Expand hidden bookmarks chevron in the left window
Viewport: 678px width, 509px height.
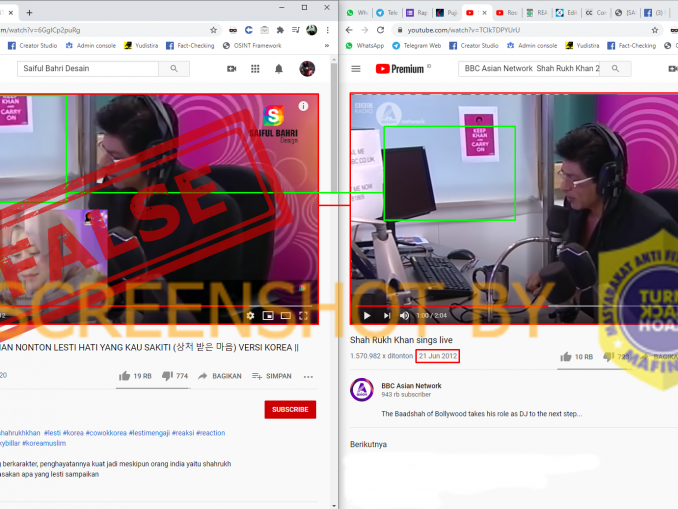(327, 45)
